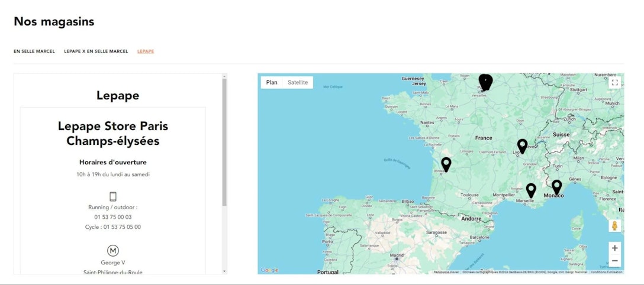
Task: Click the Saint-Philippe-du-Roule station text
Action: [113, 273]
